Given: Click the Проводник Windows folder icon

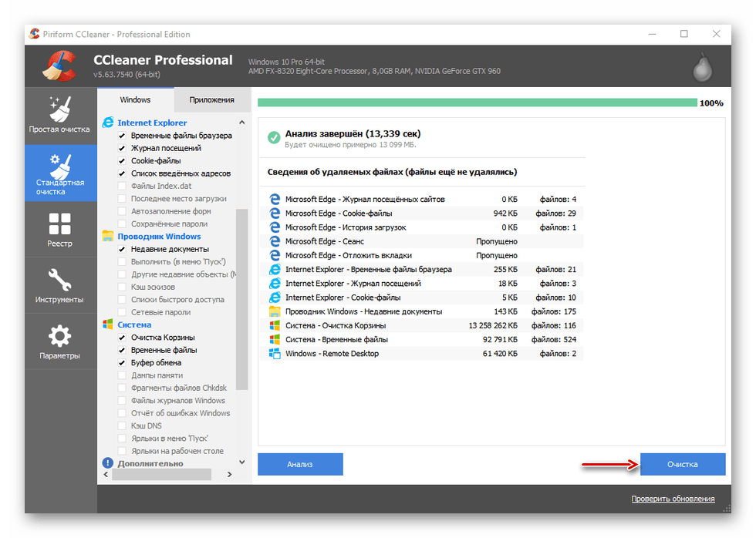Looking at the screenshot, I should 108,236.
